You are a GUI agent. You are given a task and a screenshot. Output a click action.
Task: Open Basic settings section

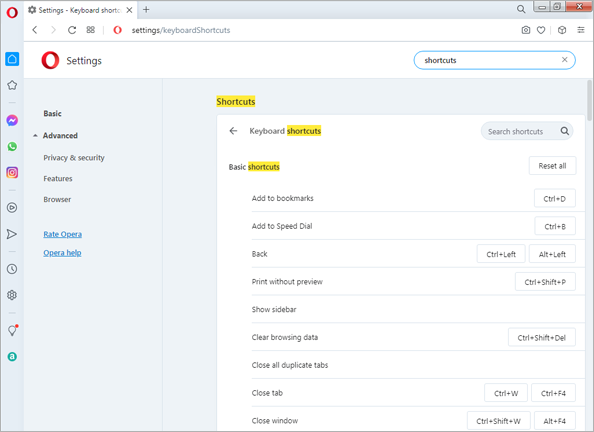pos(52,113)
